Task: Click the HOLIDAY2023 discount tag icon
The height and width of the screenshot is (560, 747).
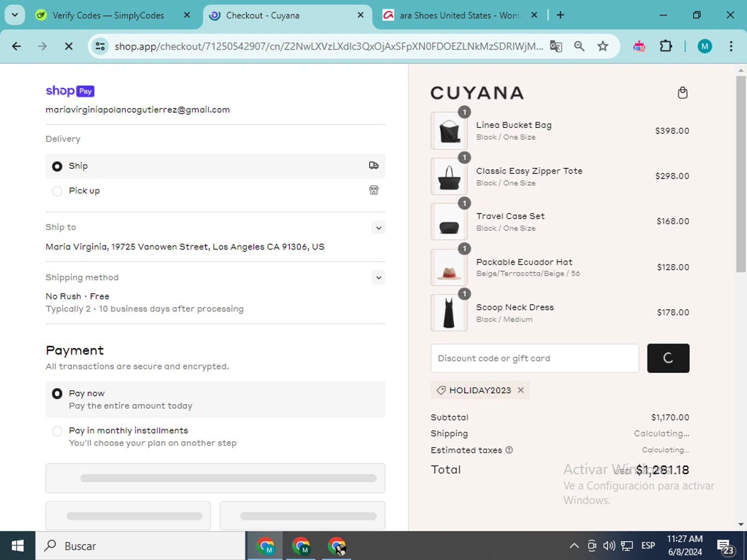Action: [x=441, y=390]
